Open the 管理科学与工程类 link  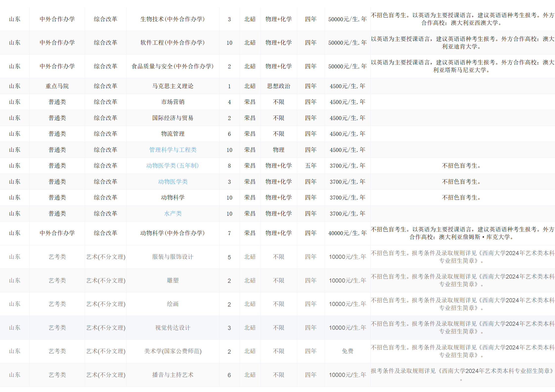click(173, 150)
